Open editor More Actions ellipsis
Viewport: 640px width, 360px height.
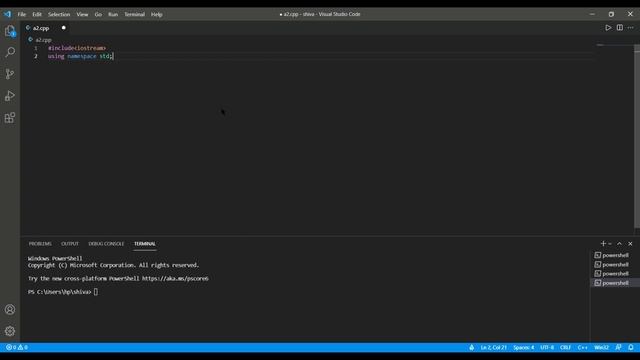click(x=631, y=28)
